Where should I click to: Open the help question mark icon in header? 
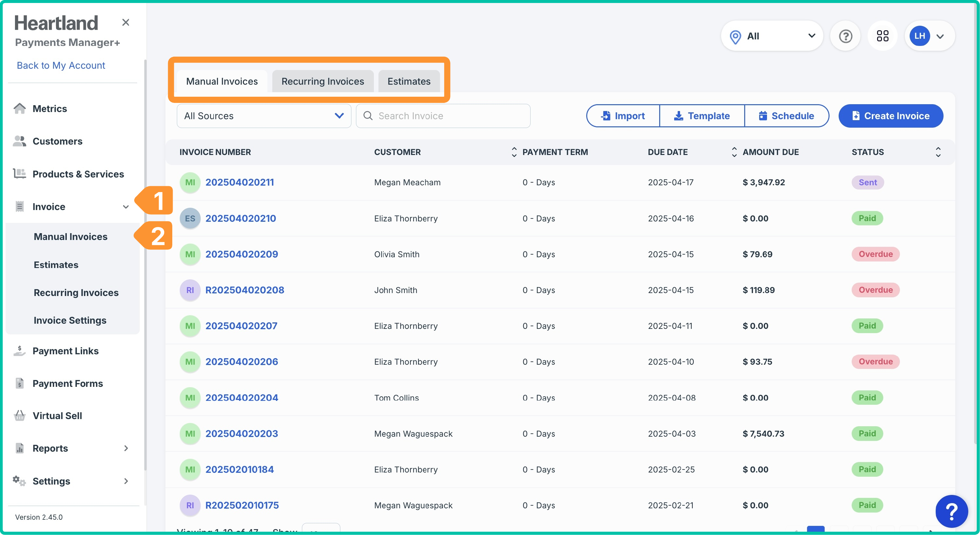click(845, 36)
